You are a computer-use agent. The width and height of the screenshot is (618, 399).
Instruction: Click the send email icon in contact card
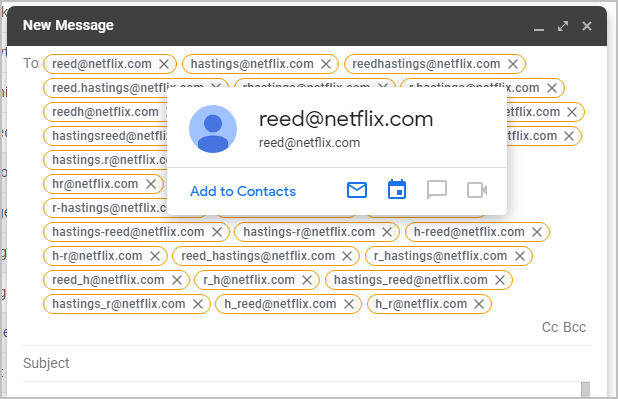click(357, 190)
